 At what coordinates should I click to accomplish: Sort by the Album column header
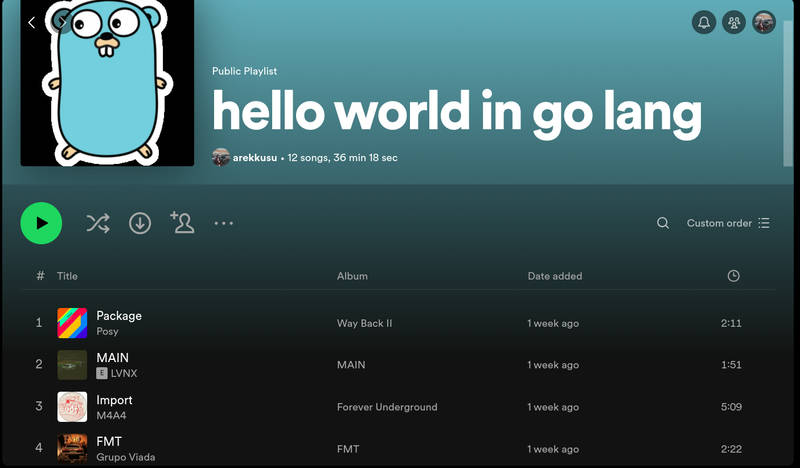352,276
